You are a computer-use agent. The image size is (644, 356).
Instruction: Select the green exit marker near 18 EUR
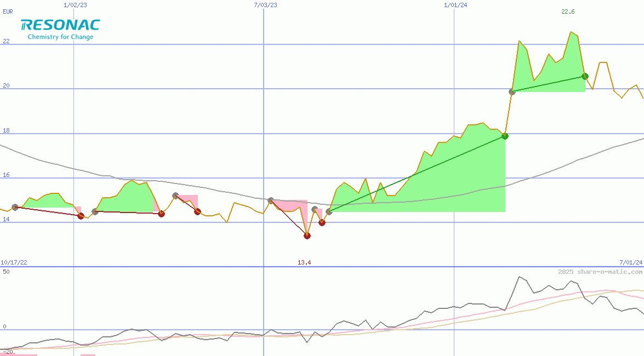pyautogui.click(x=505, y=136)
